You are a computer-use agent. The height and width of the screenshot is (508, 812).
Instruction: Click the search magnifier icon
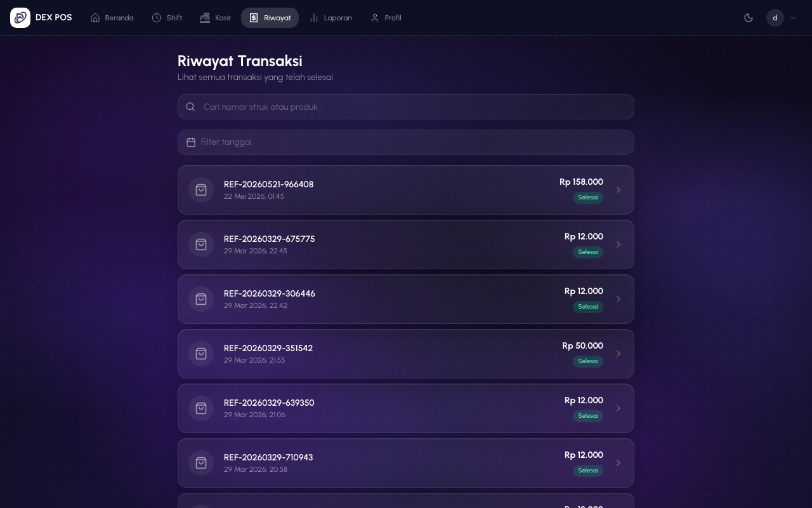click(190, 107)
